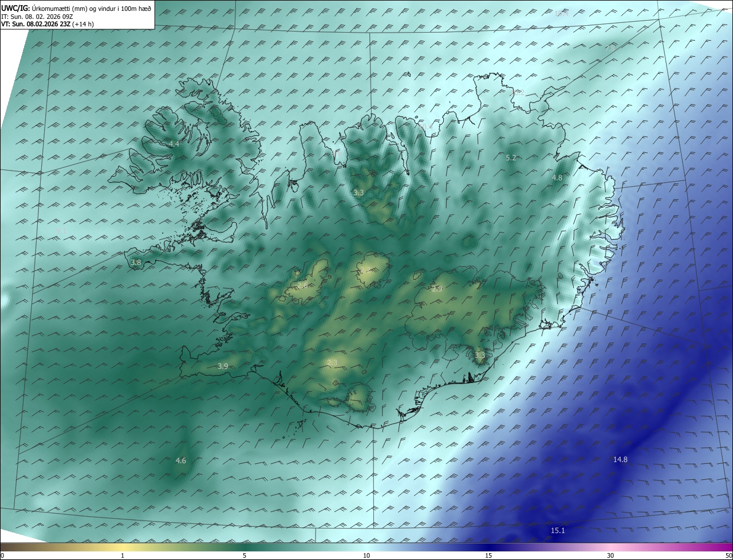
Task: Click the map title "Úrkomumætti (mm) og vindur"
Action: [75, 9]
